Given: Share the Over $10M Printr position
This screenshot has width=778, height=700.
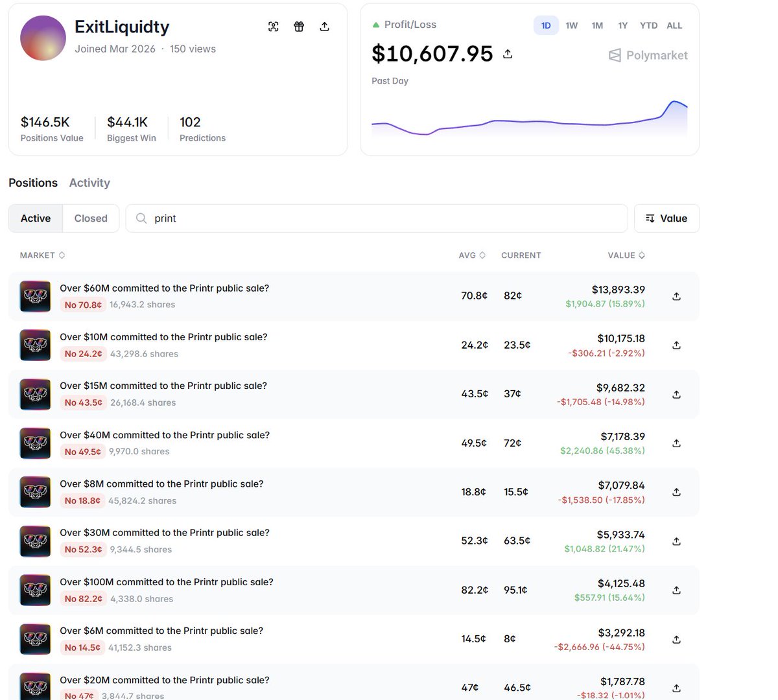Looking at the screenshot, I should 676,345.
